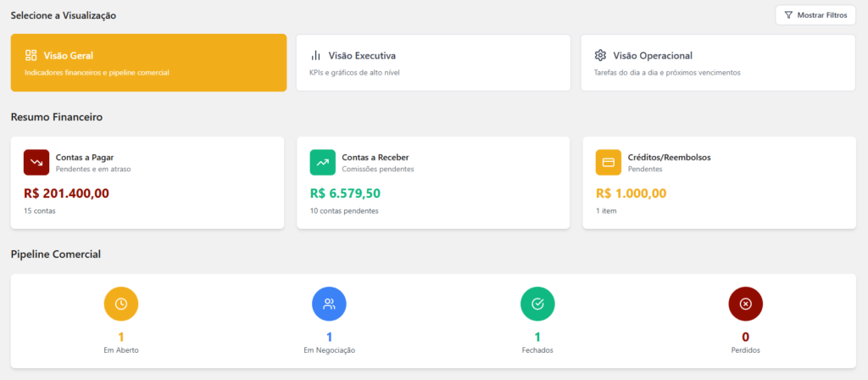The image size is (868, 380).
Task: Click the '15 contas' text under payable
Action: pos(40,210)
